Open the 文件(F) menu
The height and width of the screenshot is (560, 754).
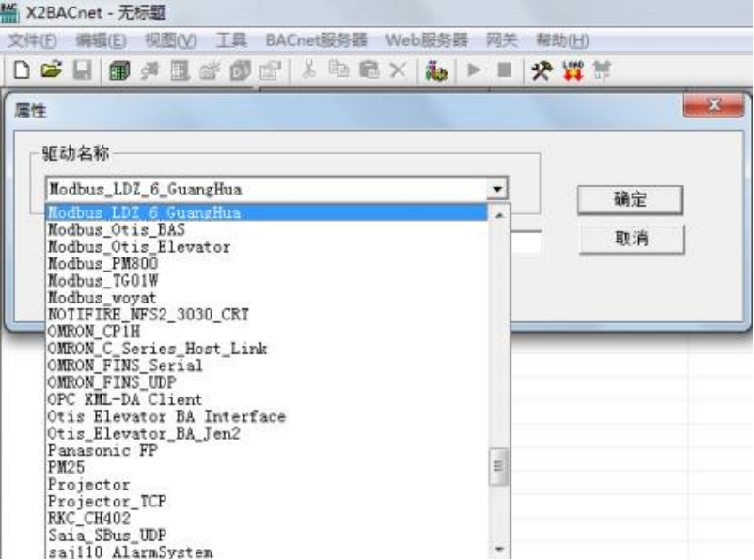(x=32, y=40)
